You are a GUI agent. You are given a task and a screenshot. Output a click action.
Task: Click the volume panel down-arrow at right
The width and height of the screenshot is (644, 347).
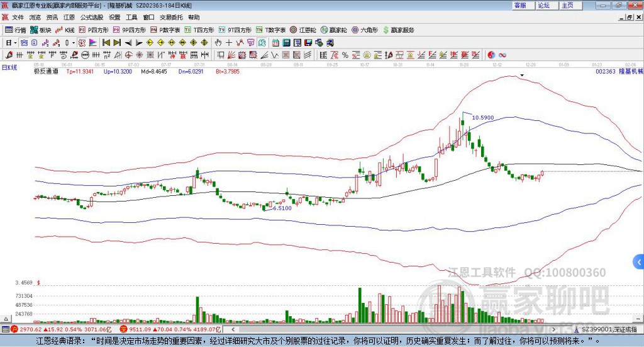(639, 319)
